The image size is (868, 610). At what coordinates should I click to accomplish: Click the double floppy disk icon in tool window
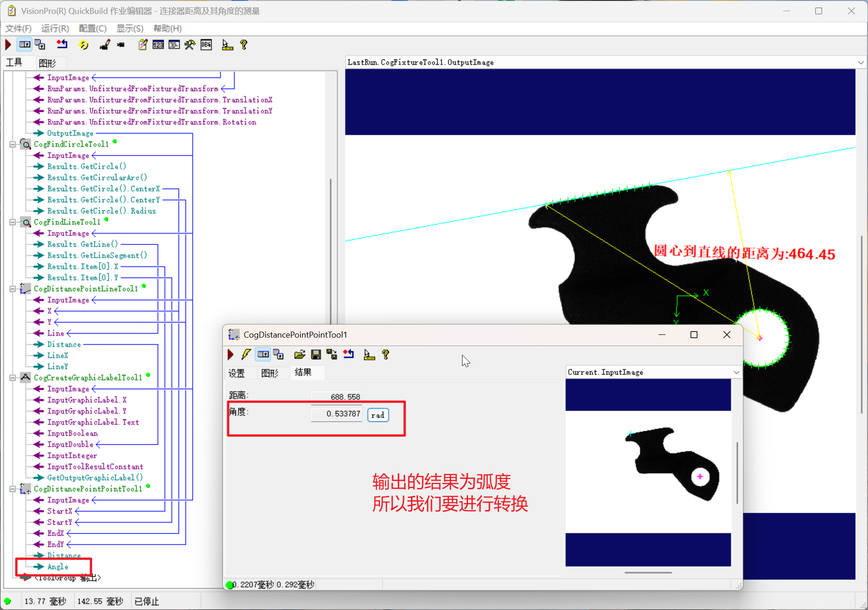(x=332, y=355)
